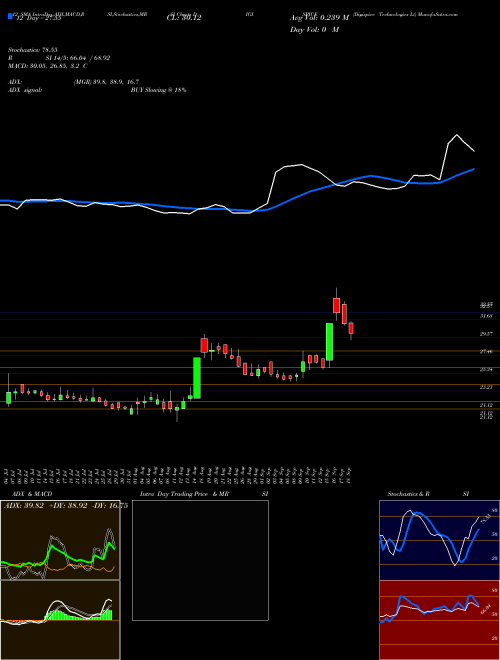Click the 'ADX signal:' label
The height and width of the screenshot is (660, 500).
(24, 90)
